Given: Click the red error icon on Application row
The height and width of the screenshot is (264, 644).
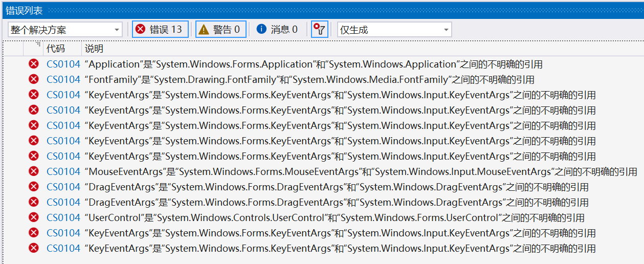Looking at the screenshot, I should (34, 64).
